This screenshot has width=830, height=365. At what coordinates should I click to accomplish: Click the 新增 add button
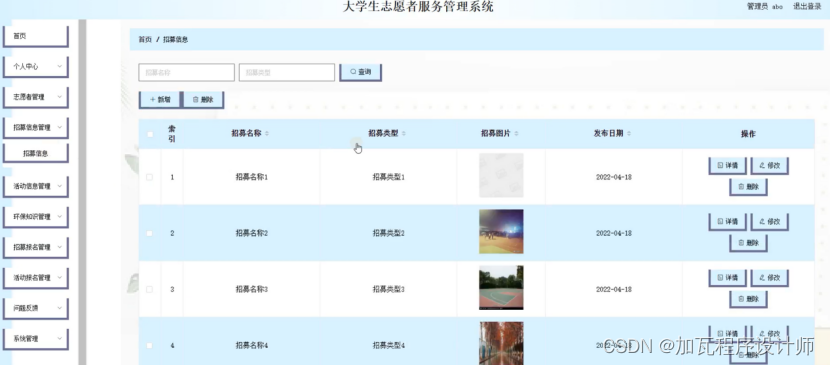[x=160, y=99]
